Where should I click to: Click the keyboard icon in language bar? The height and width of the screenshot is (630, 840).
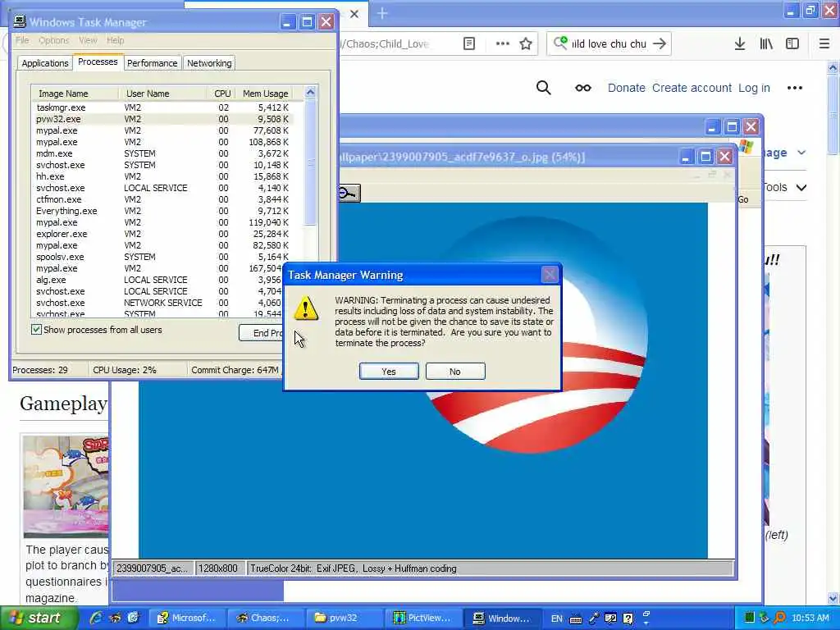(x=576, y=619)
